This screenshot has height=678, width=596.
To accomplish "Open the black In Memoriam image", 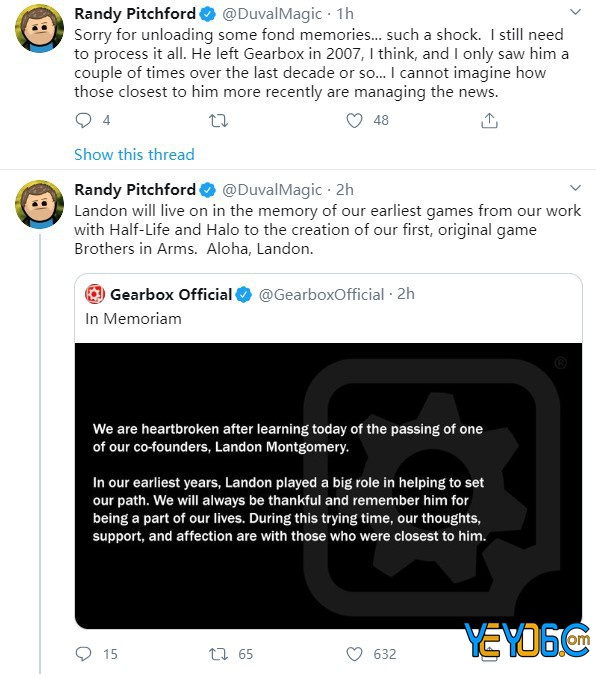I will 328,486.
